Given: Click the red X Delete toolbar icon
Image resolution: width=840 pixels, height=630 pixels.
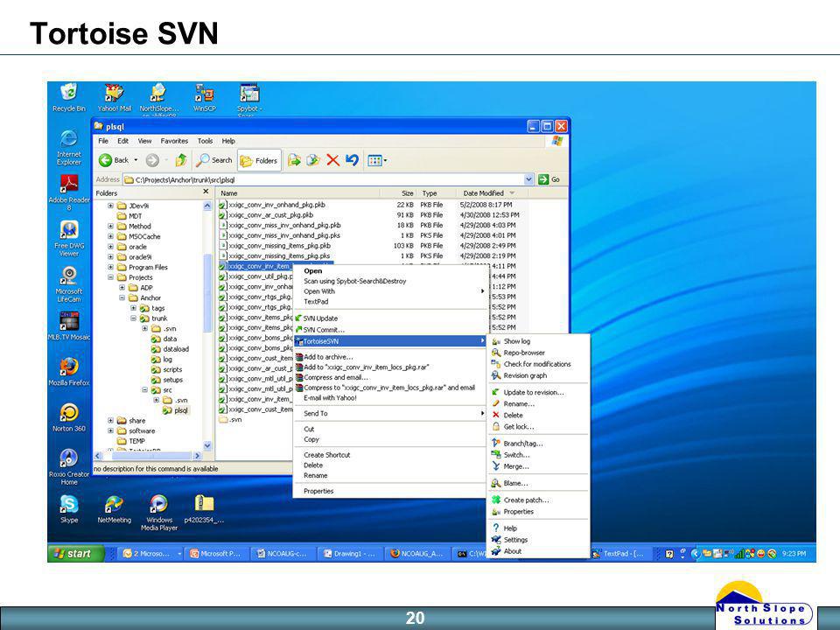Looking at the screenshot, I should tap(332, 160).
